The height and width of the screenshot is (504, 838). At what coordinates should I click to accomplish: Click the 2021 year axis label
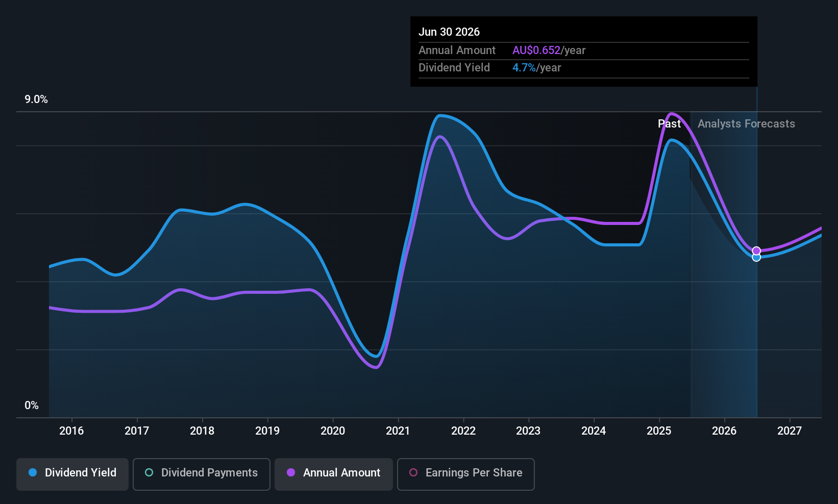tap(398, 431)
